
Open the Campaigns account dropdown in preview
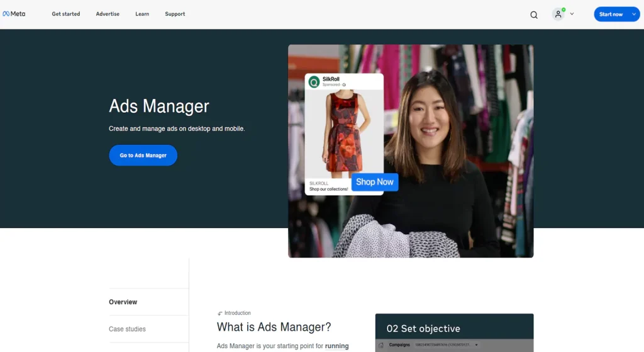click(x=446, y=345)
